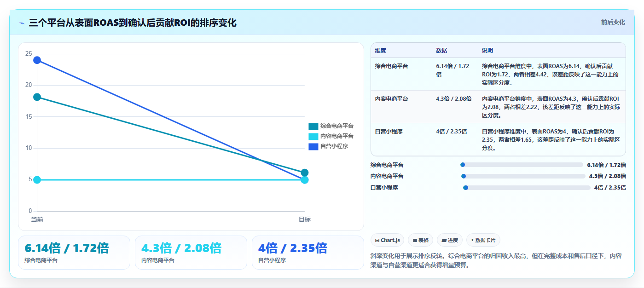
Task: Click the y-axis value 25
Action: (29, 54)
